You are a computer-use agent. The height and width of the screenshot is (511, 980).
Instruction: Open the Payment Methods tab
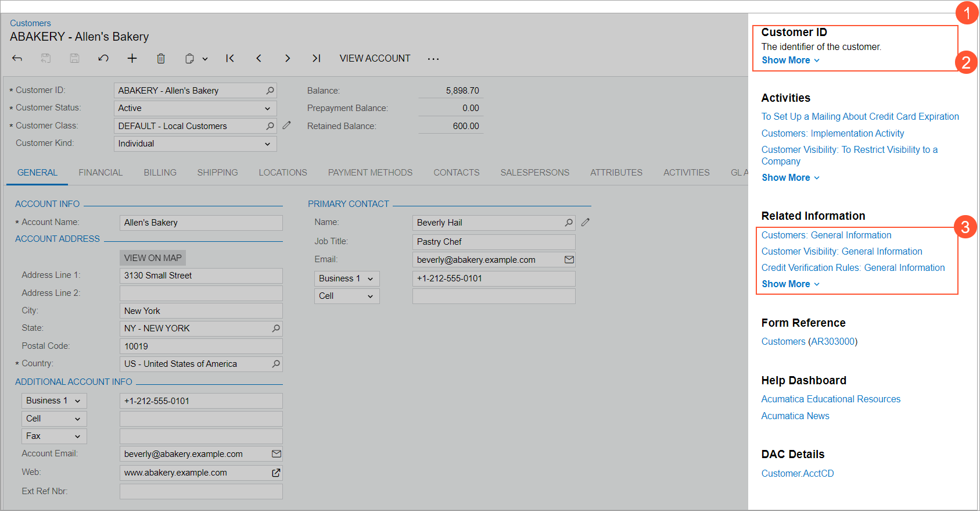(x=370, y=173)
